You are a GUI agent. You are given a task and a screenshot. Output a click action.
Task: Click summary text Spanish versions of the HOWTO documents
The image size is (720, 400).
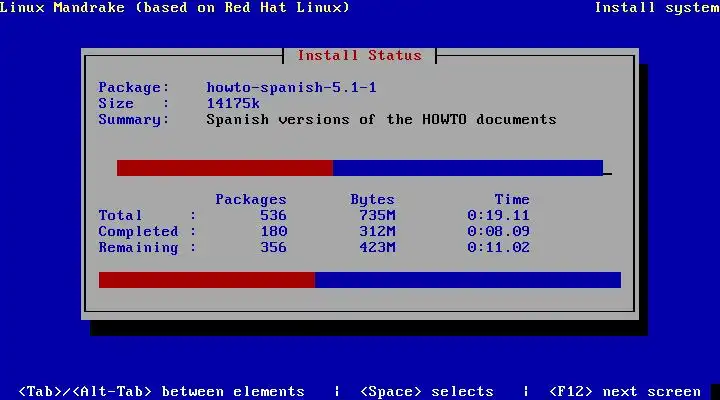(x=381, y=119)
